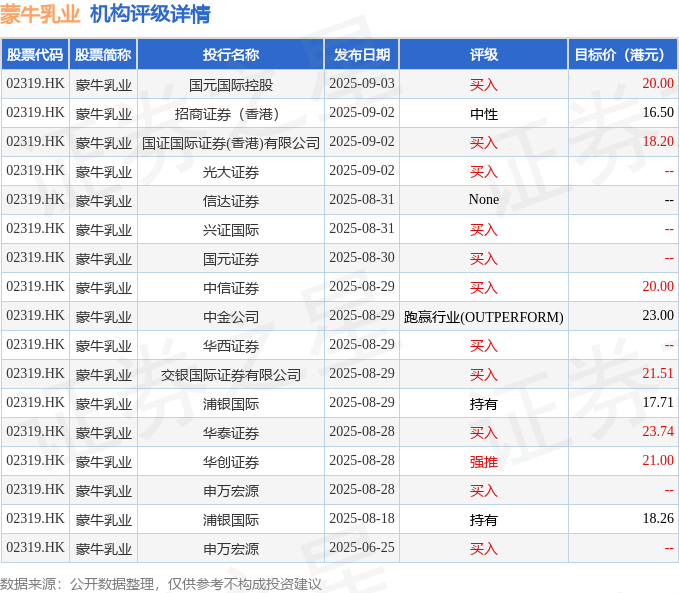Click the 21.51 target price

coord(658,373)
